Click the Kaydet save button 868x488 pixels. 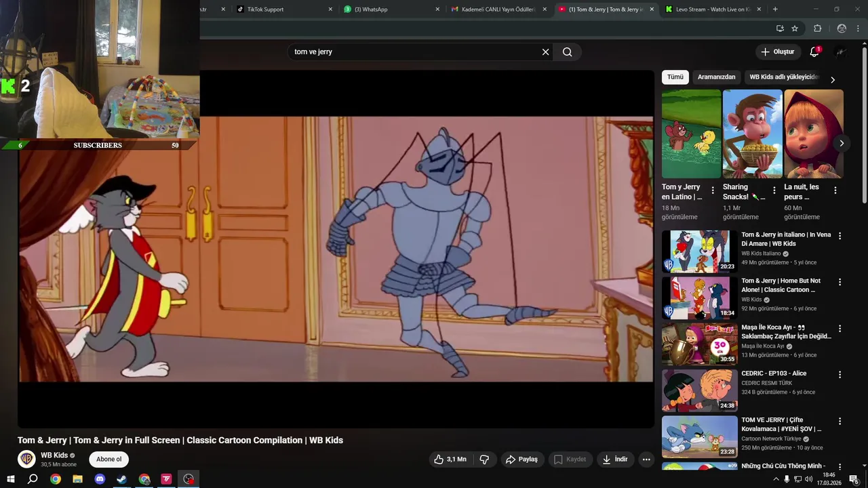coord(570,460)
